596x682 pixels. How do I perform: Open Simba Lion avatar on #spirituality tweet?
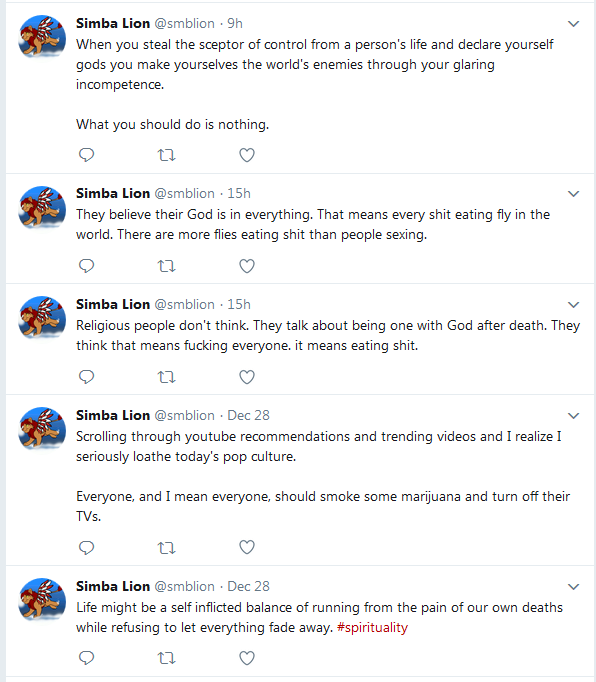42,599
